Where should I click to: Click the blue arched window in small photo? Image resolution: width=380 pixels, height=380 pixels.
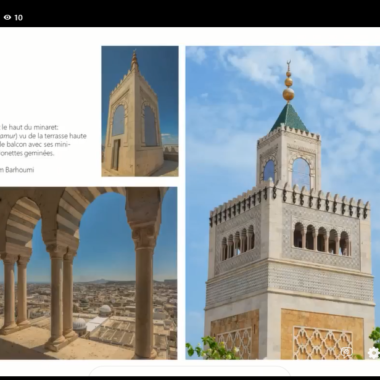118,121
